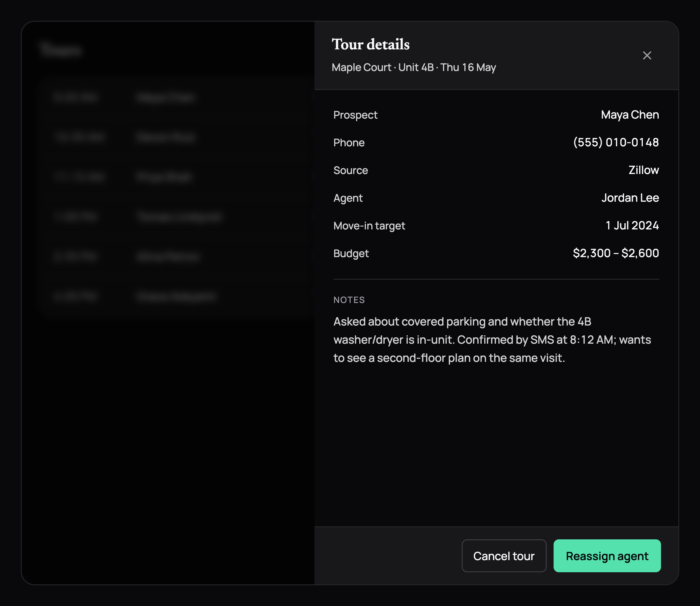
Task: Close the Tour details panel
Action: (647, 55)
